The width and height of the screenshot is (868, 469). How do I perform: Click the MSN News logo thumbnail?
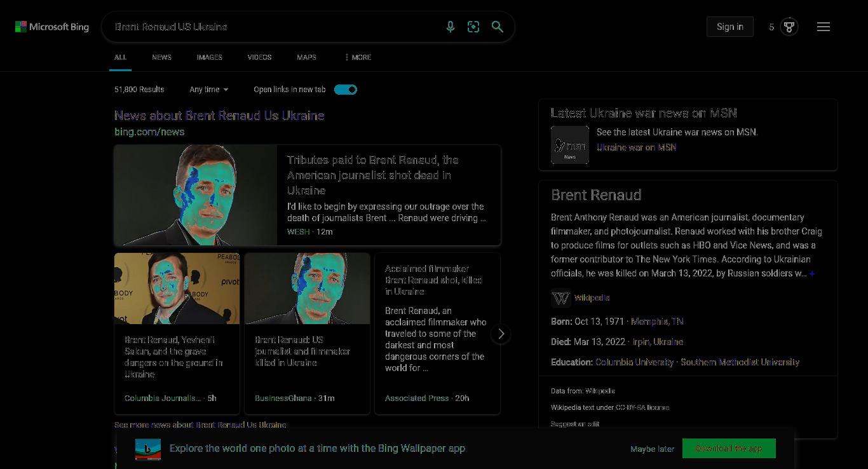coord(570,145)
